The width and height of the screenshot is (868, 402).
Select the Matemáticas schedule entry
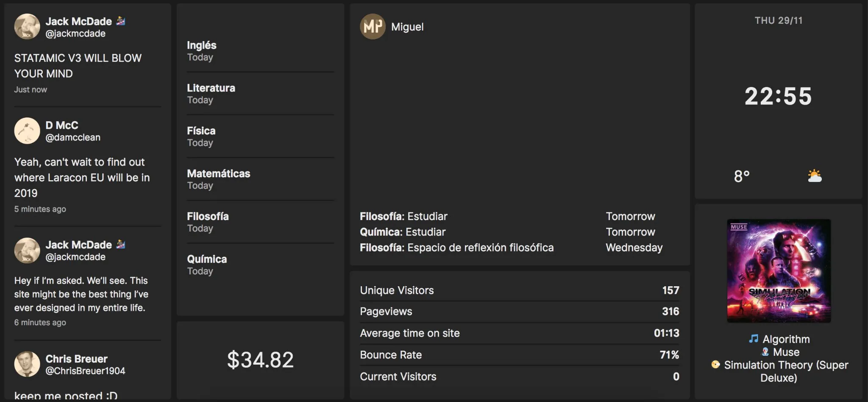pos(219,179)
